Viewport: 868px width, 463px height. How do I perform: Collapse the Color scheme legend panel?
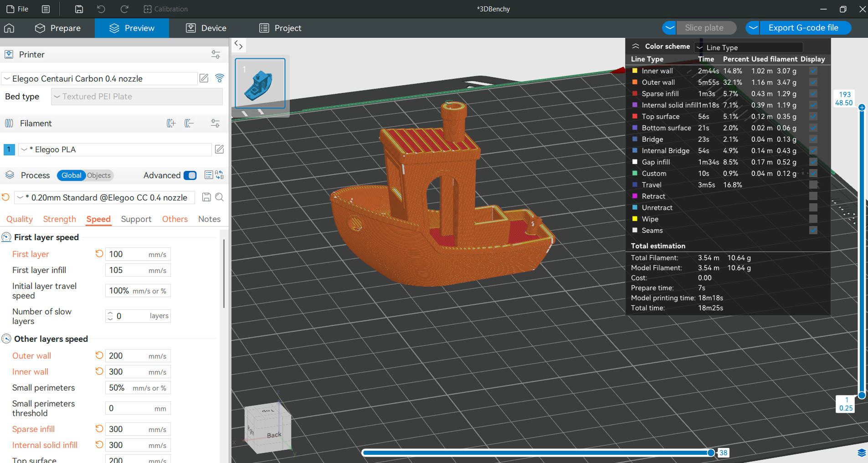pyautogui.click(x=636, y=46)
